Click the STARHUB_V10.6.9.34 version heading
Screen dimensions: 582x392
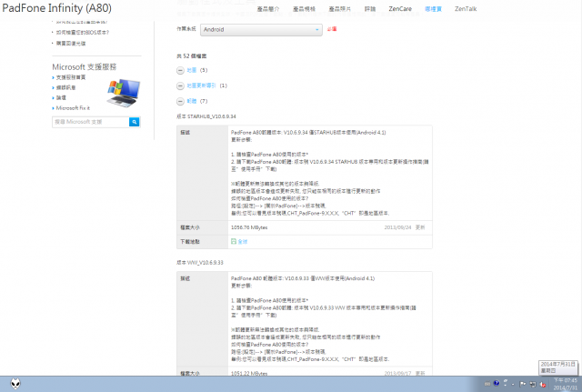click(x=206, y=116)
